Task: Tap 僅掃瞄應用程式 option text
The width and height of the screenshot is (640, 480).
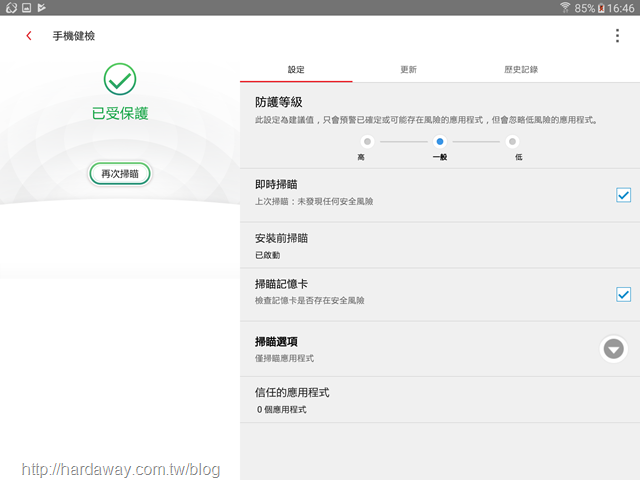Action: click(x=284, y=358)
